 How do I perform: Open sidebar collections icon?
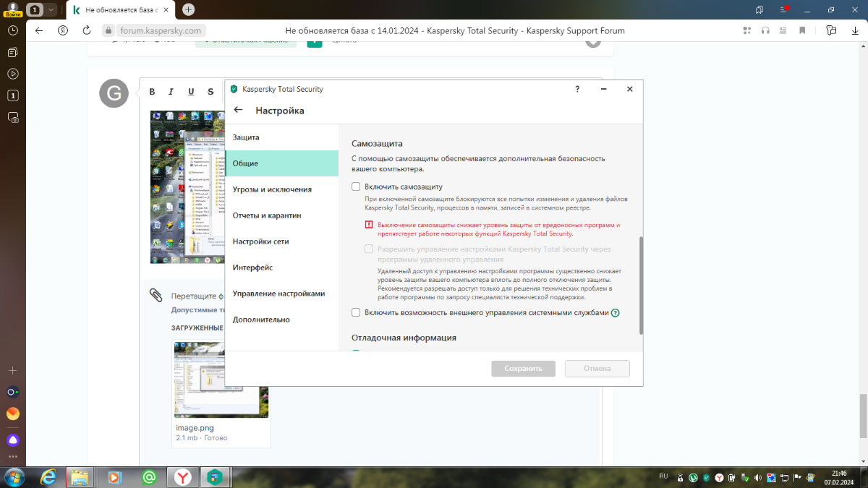point(13,52)
